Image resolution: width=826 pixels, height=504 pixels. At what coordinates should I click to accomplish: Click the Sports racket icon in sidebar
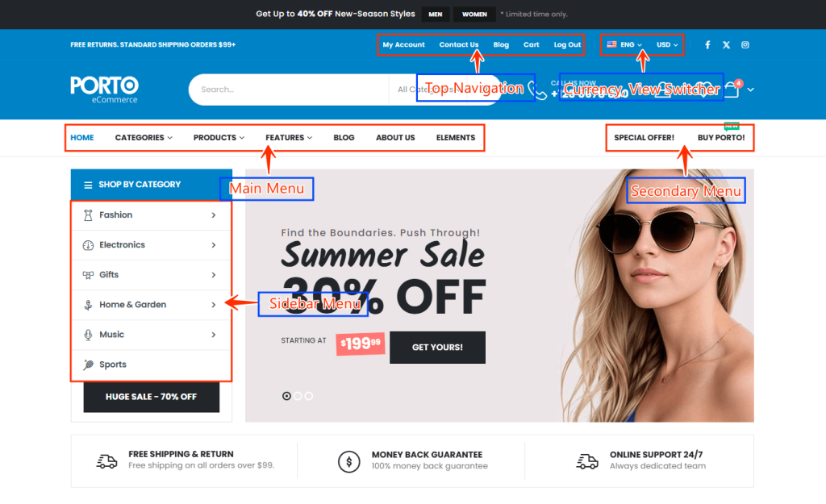pos(88,364)
